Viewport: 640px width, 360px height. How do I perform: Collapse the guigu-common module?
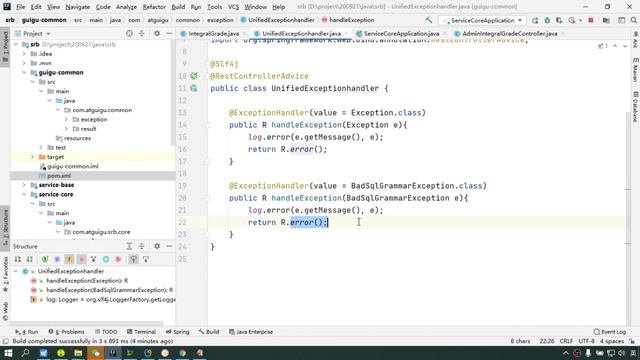pos(24,72)
